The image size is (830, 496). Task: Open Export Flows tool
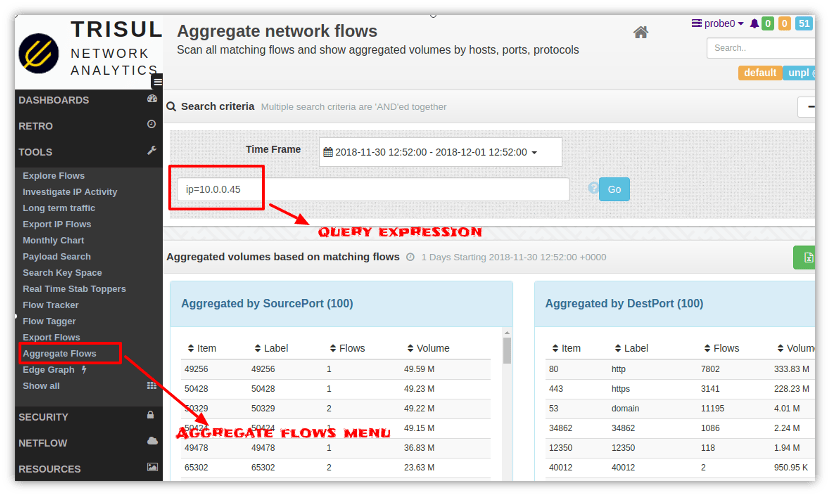point(51,337)
